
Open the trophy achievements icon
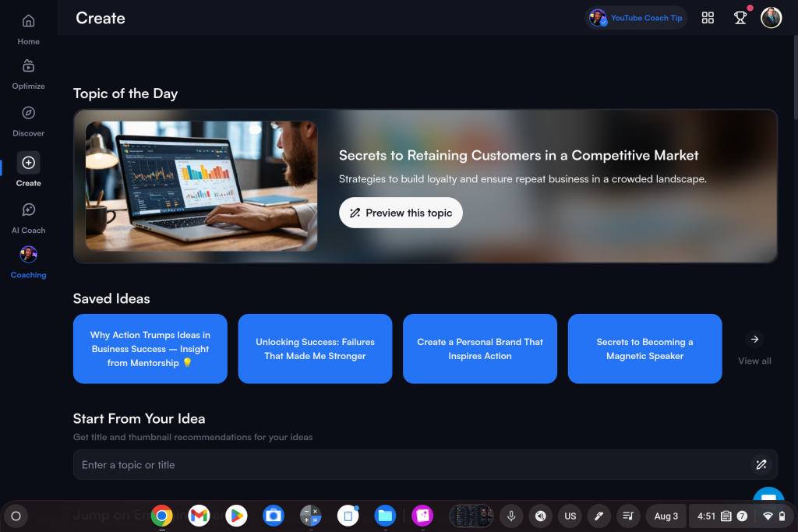[x=740, y=18]
